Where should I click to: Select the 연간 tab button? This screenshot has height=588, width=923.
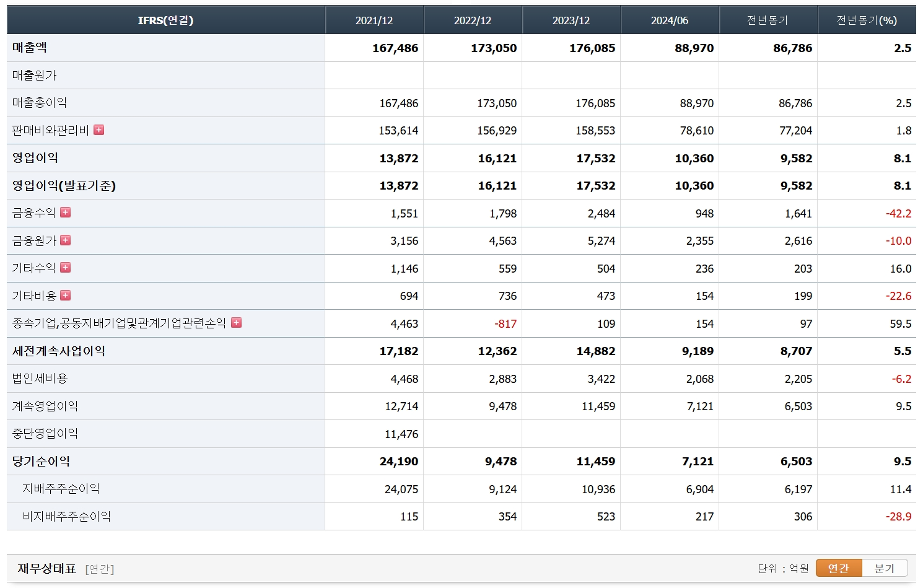point(839,568)
